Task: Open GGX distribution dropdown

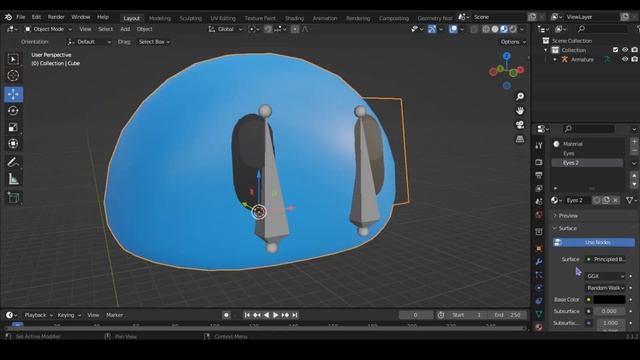Action: (x=605, y=276)
